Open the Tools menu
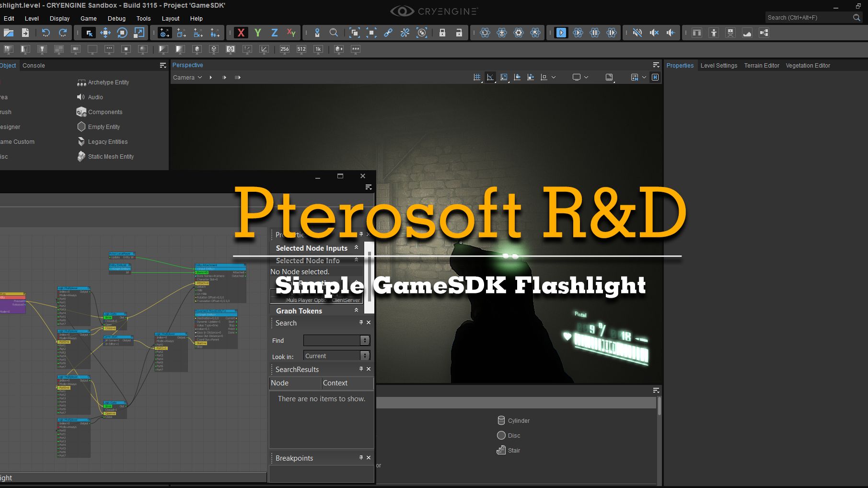The image size is (868, 488). 143,18
